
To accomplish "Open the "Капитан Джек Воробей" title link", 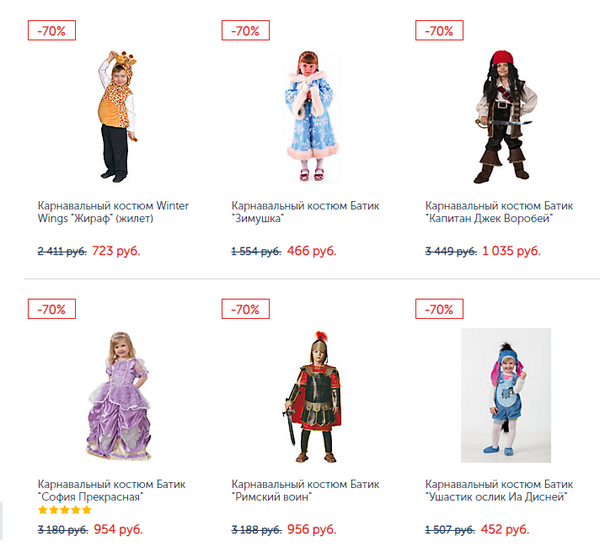I will tap(498, 211).
